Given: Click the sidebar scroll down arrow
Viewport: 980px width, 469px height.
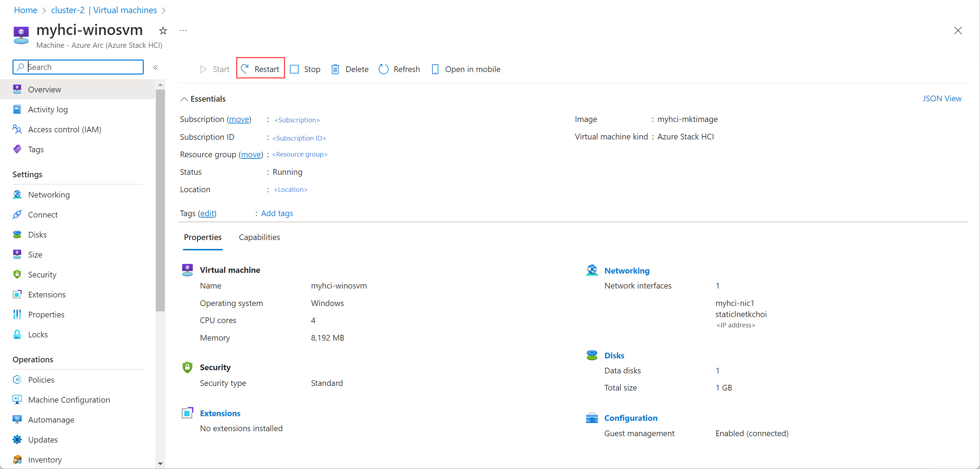Looking at the screenshot, I should 160,464.
